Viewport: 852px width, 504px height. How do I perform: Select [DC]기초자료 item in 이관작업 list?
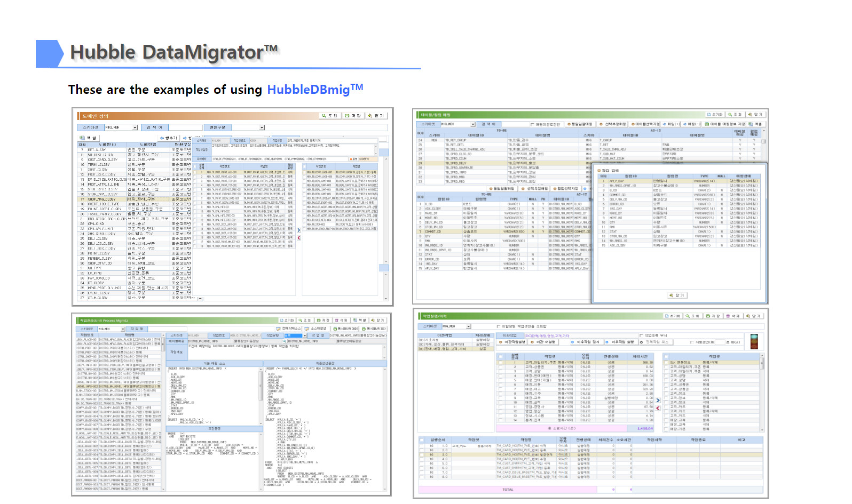(x=457, y=340)
